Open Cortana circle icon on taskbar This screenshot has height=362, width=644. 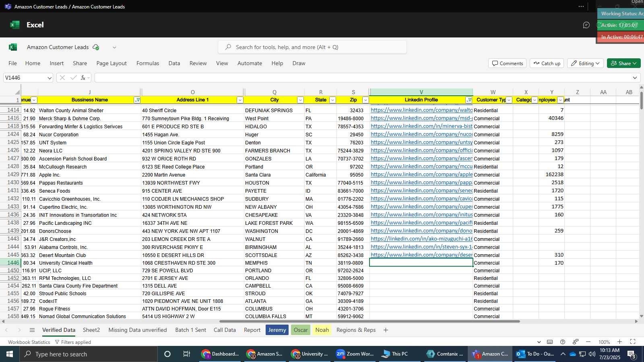click(x=167, y=354)
